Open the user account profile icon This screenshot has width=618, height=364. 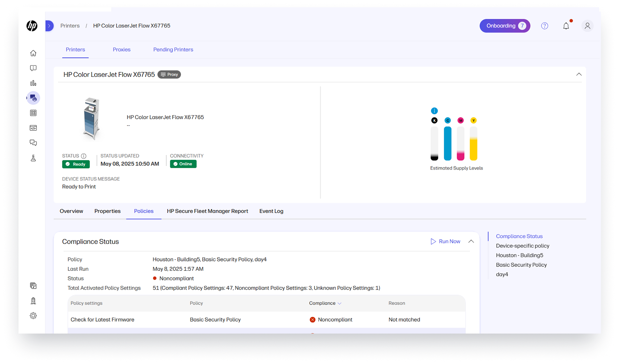588,26
